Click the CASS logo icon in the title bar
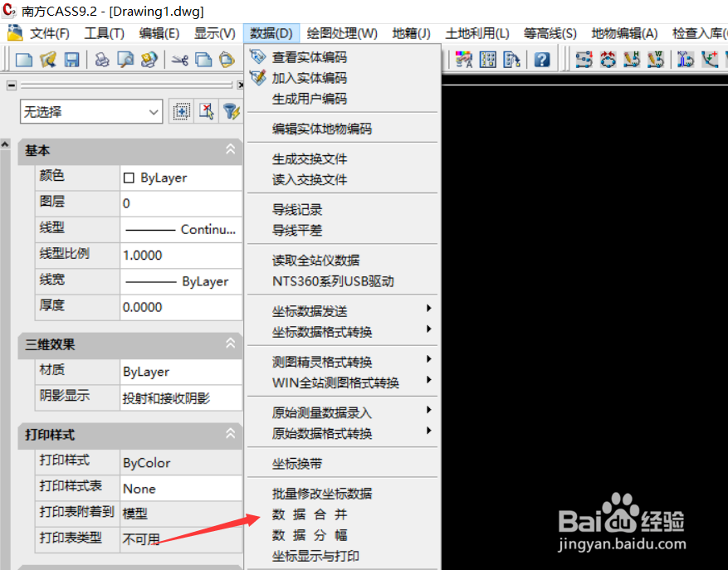 (x=9, y=11)
